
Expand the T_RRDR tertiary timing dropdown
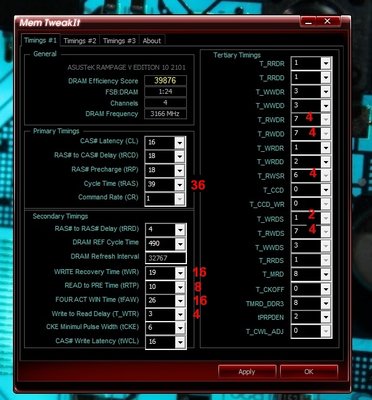326,63
